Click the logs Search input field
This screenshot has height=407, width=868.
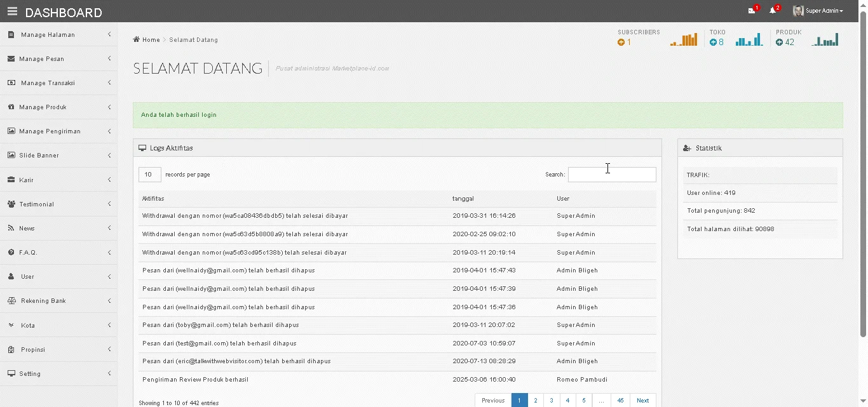[611, 175]
